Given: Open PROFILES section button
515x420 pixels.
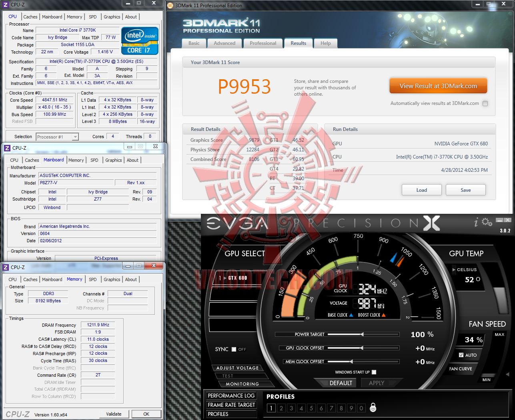Looking at the screenshot, I should click(x=231, y=414).
